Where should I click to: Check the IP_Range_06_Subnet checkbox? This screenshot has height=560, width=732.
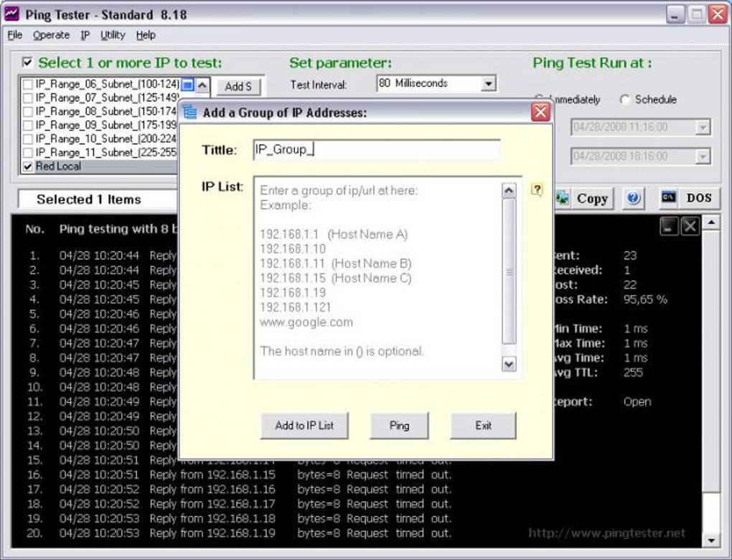(x=28, y=85)
